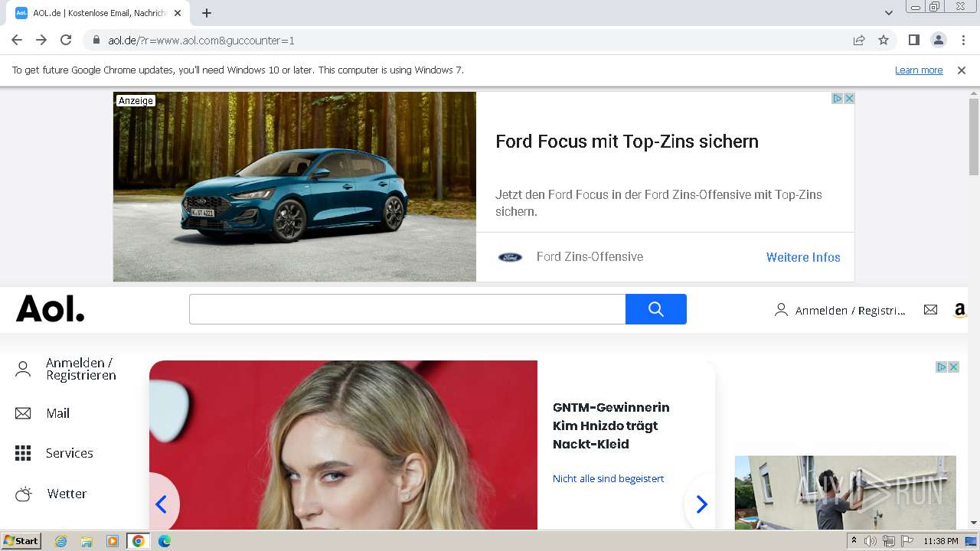This screenshot has height=551, width=980.
Task: Open Mail in the sidebar
Action: click(43, 413)
